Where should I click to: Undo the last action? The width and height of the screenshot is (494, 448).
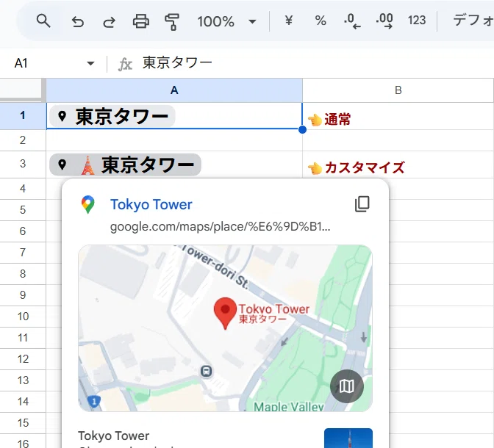click(x=77, y=22)
